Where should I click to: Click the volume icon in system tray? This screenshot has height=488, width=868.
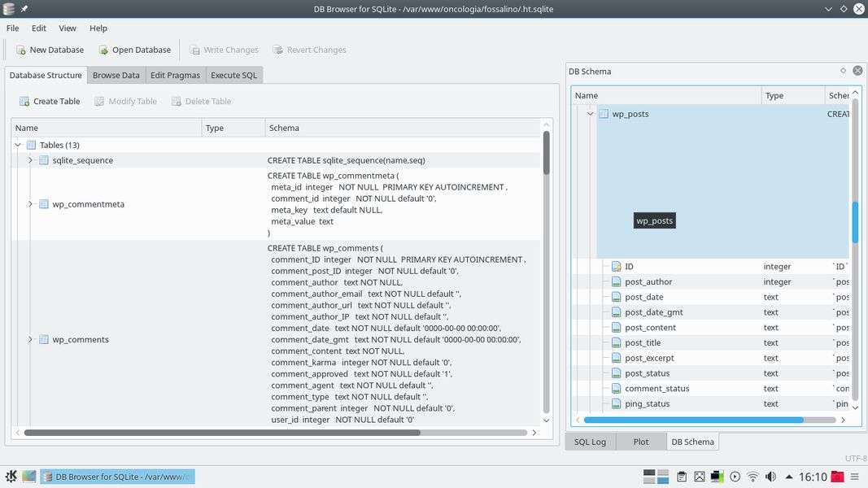point(770,477)
